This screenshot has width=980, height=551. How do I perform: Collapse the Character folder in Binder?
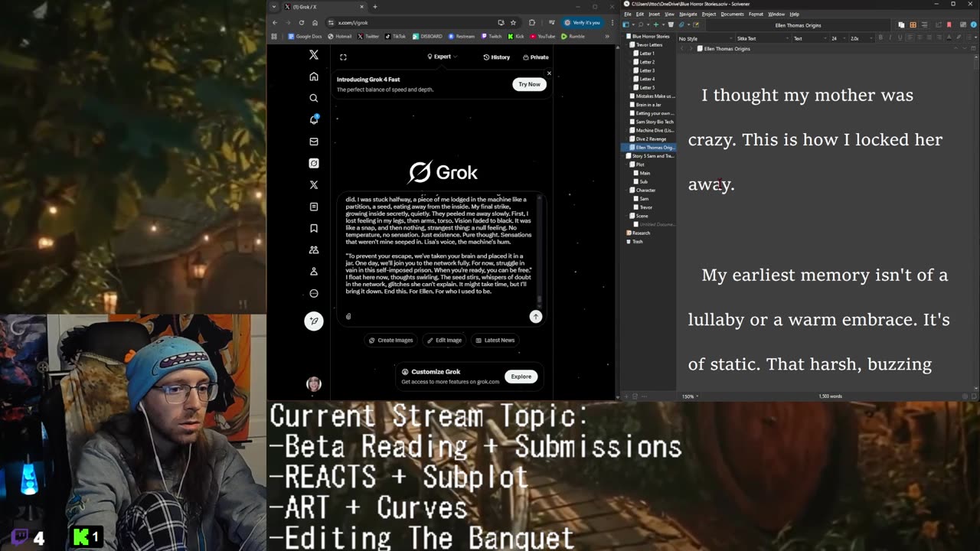pyautogui.click(x=628, y=190)
